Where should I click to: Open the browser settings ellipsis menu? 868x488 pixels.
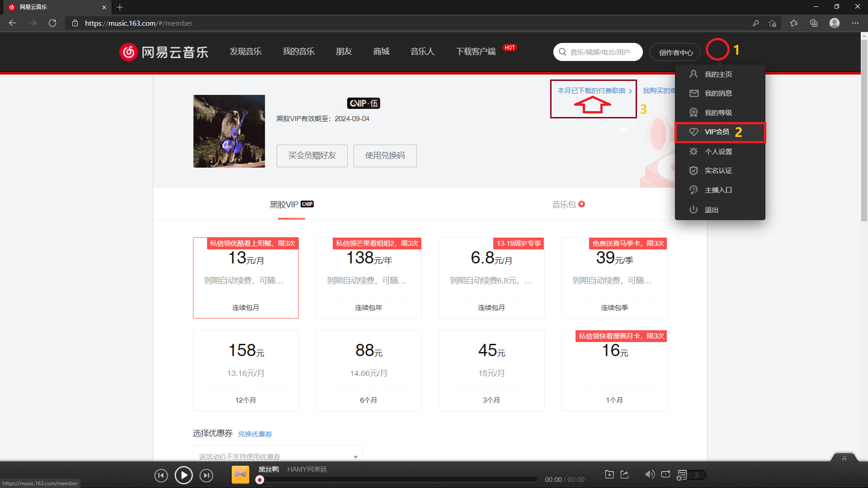(855, 23)
